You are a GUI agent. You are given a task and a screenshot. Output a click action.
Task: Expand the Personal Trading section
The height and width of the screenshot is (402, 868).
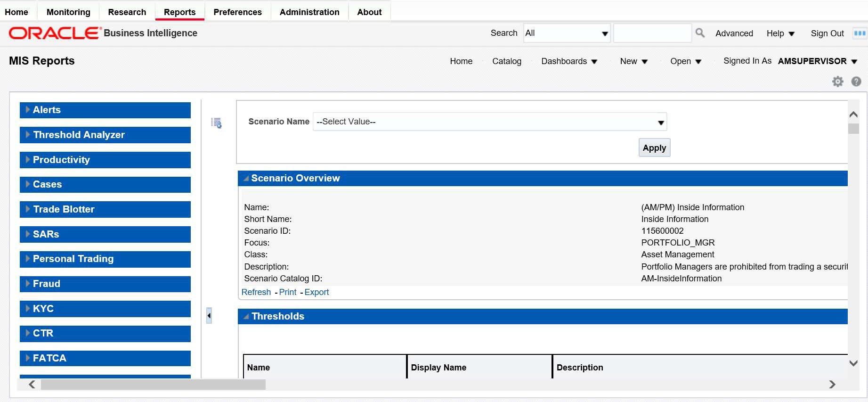tap(105, 259)
